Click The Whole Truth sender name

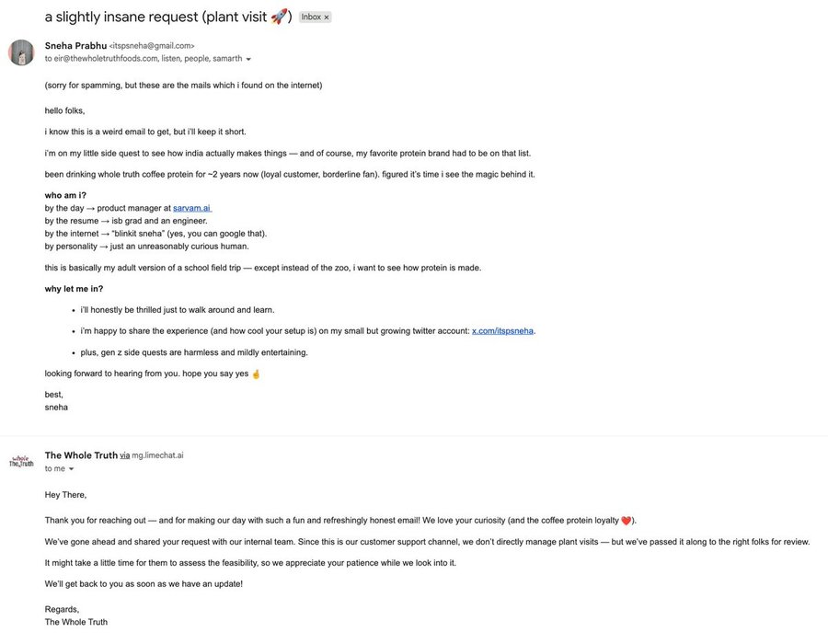pos(81,455)
